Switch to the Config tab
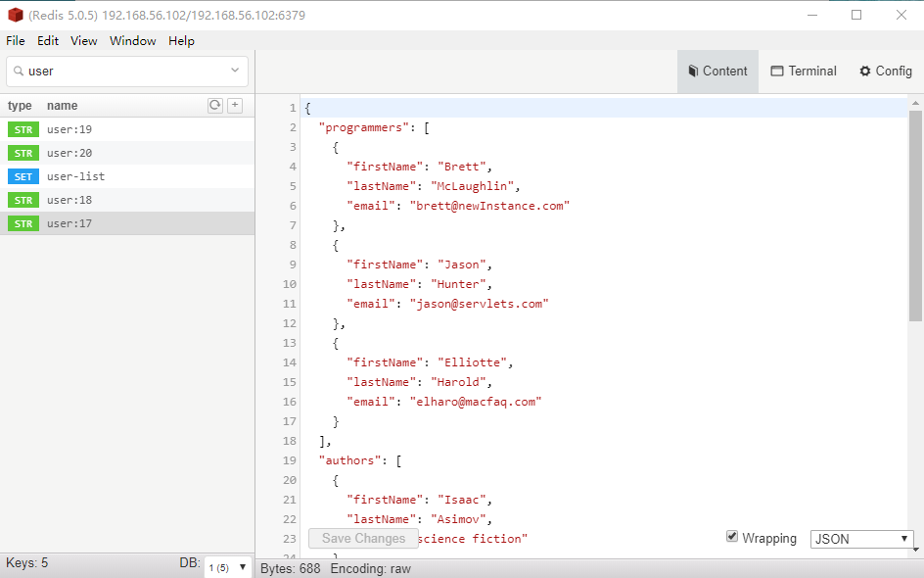 click(x=886, y=72)
